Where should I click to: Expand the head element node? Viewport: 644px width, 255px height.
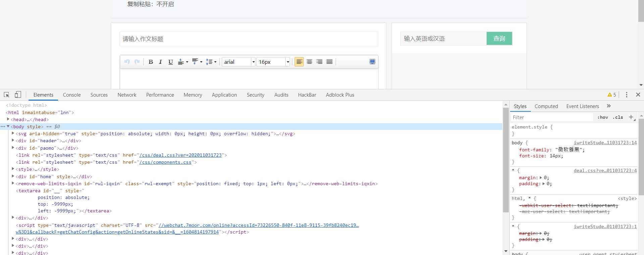[x=8, y=119]
